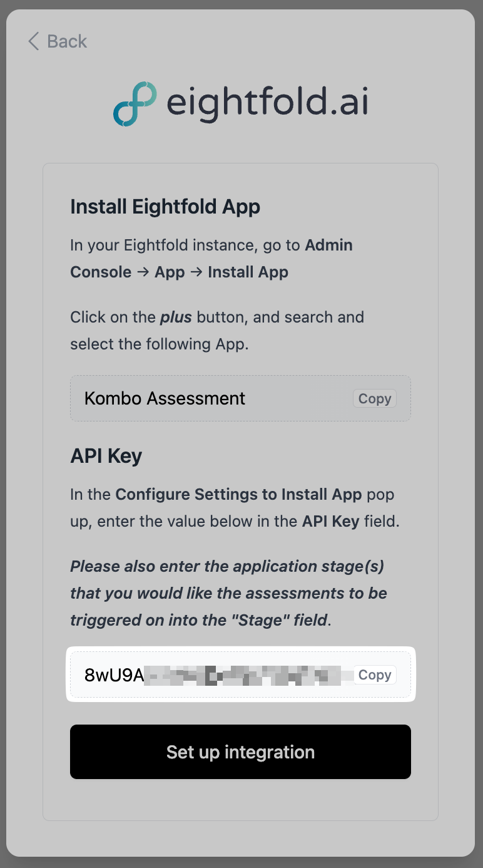Click the Install Eightfold App heading
483x868 pixels.
pos(165,207)
